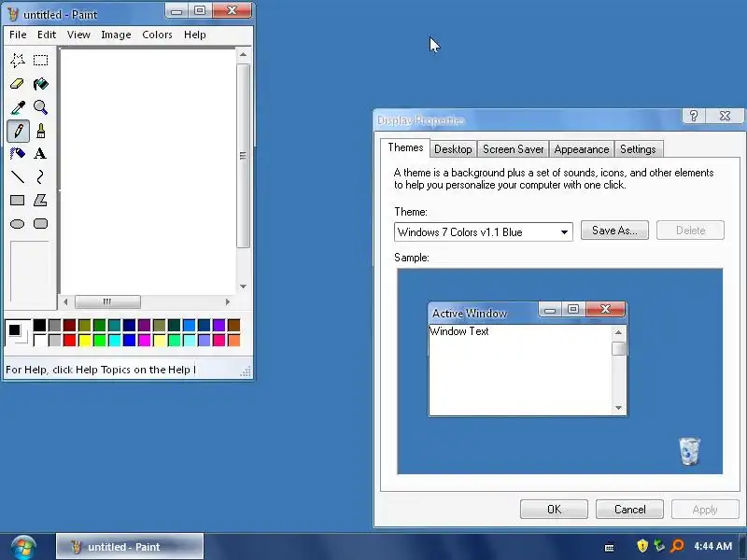Switch to the Desktop tab
This screenshot has width=747, height=560.
click(x=453, y=149)
